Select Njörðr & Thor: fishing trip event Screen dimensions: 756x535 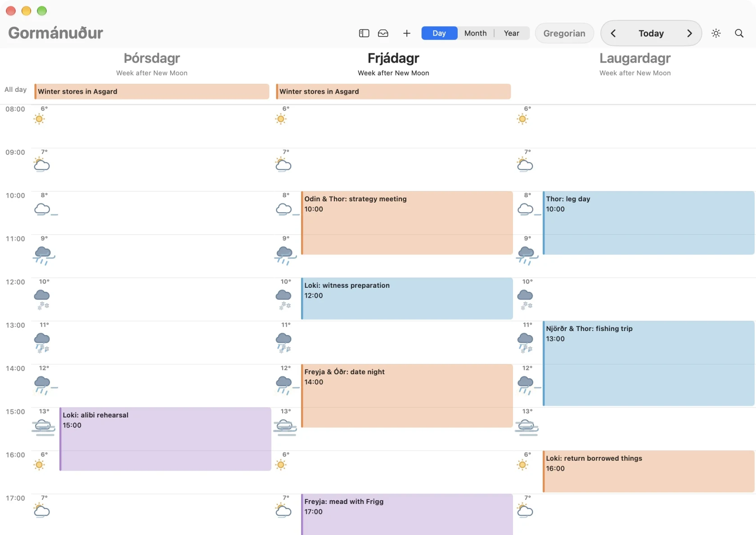[648, 363]
